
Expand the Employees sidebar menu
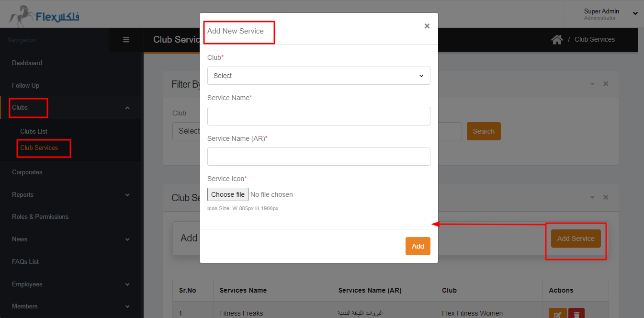(127, 284)
